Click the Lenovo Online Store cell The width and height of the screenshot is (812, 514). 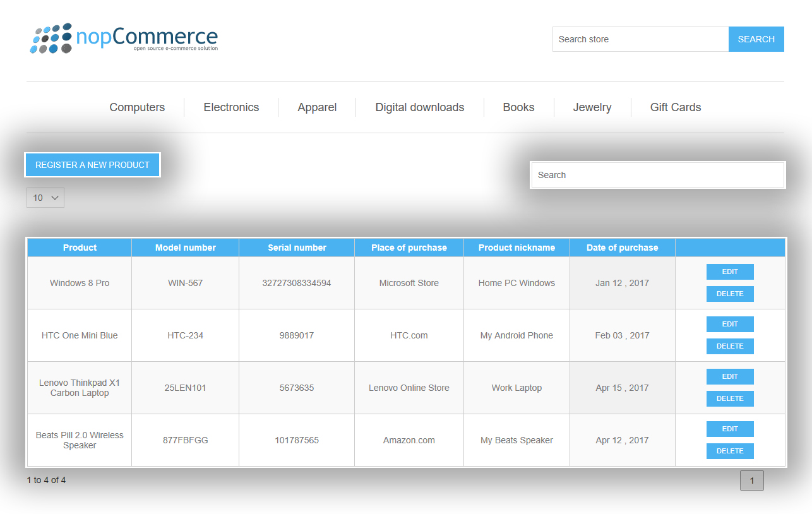tap(409, 388)
